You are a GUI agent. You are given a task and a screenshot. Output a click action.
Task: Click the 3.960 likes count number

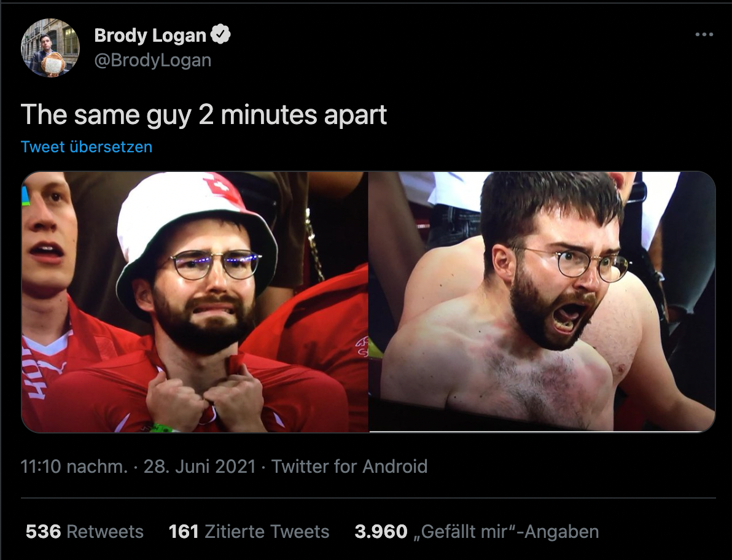381,532
